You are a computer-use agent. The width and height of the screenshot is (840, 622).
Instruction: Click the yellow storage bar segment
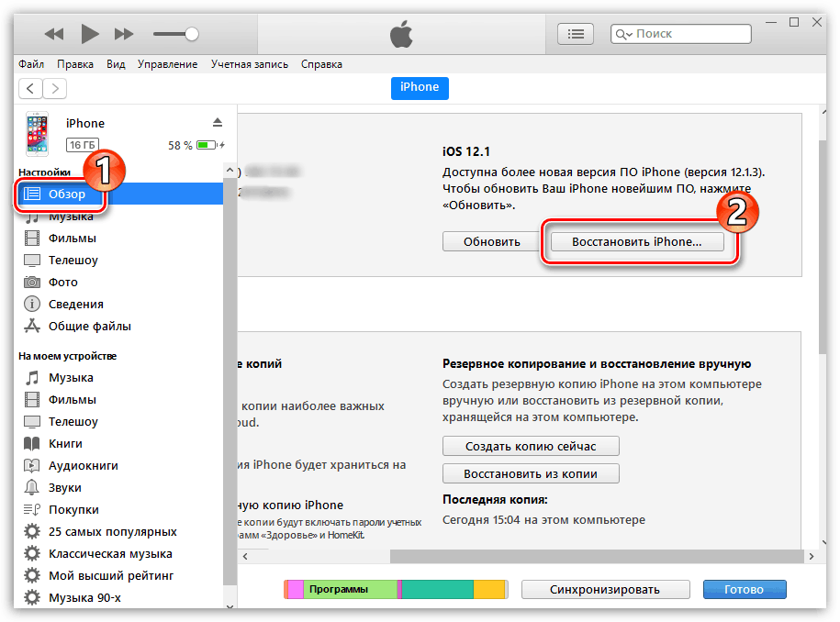click(x=489, y=589)
